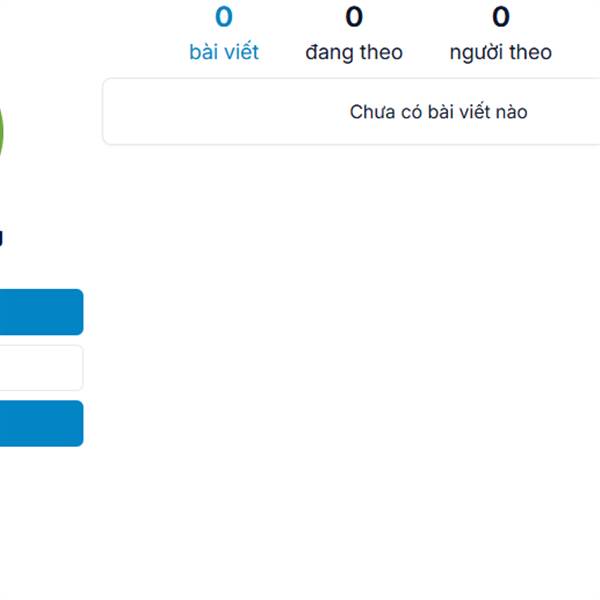Show the người theo list
The image size is (600, 600).
501,35
